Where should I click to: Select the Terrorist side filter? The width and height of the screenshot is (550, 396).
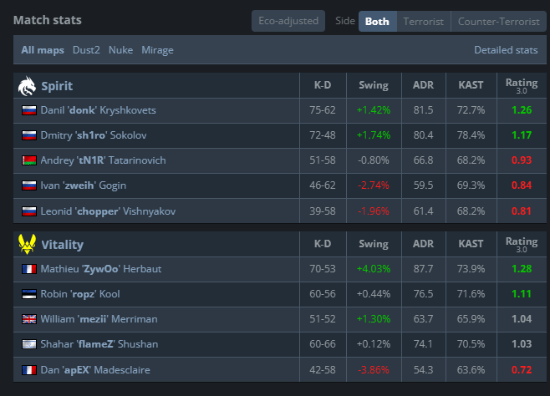(x=423, y=21)
